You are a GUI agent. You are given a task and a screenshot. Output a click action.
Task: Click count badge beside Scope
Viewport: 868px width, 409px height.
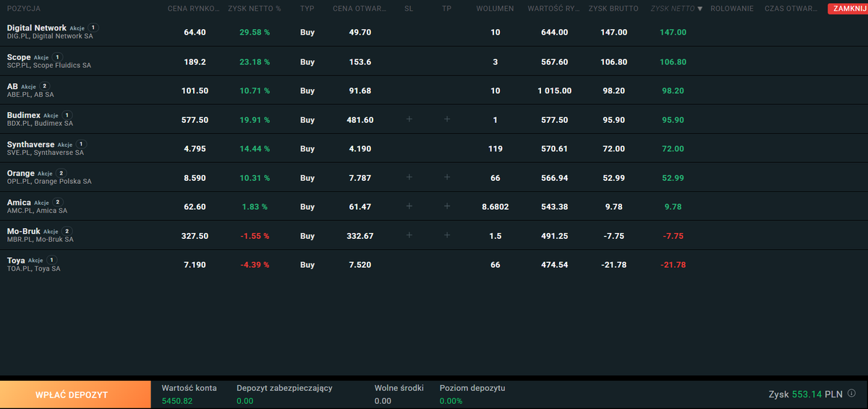pos(58,56)
